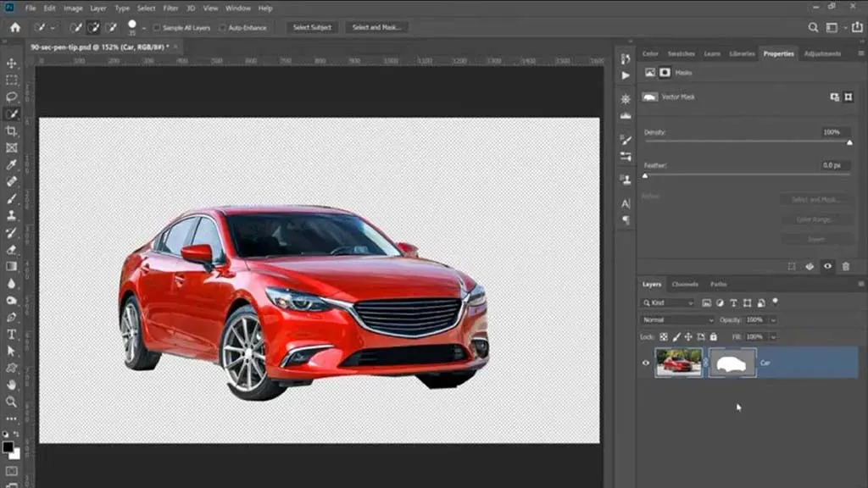Click the Select Subject button
Viewport: 868px width, 488px height.
[312, 27]
